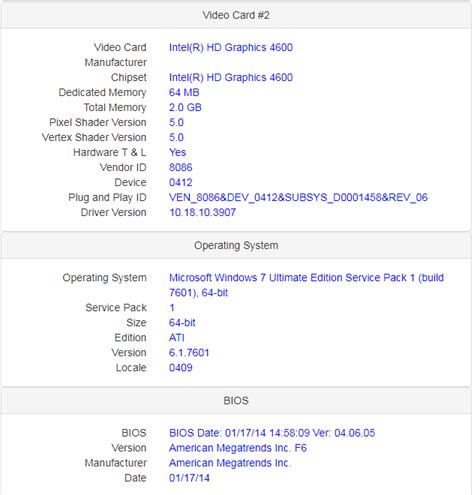Click the Size label
Image resolution: width=474 pixels, height=495 pixels.
[136, 323]
